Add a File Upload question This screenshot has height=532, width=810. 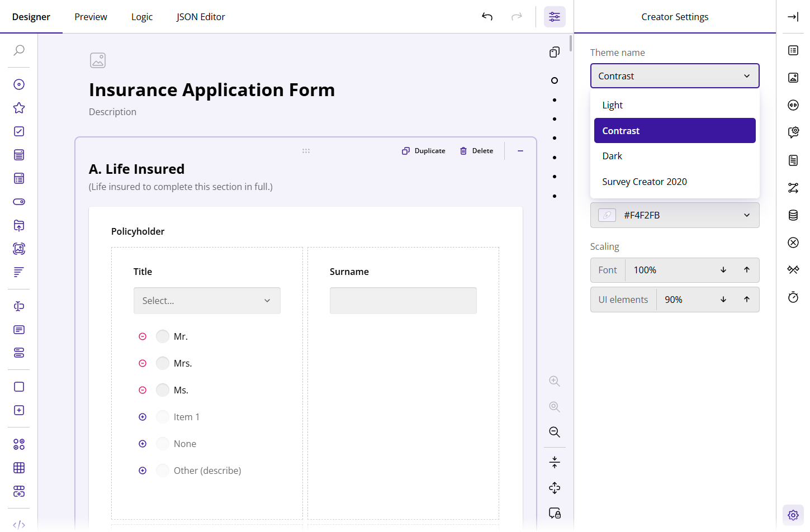pos(18,225)
